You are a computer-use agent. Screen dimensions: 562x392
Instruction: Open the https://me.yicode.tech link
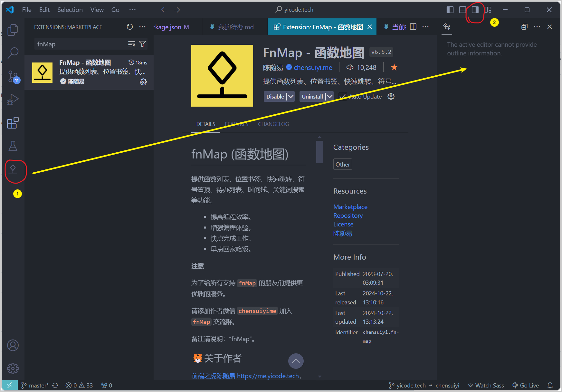pyautogui.click(x=268, y=376)
